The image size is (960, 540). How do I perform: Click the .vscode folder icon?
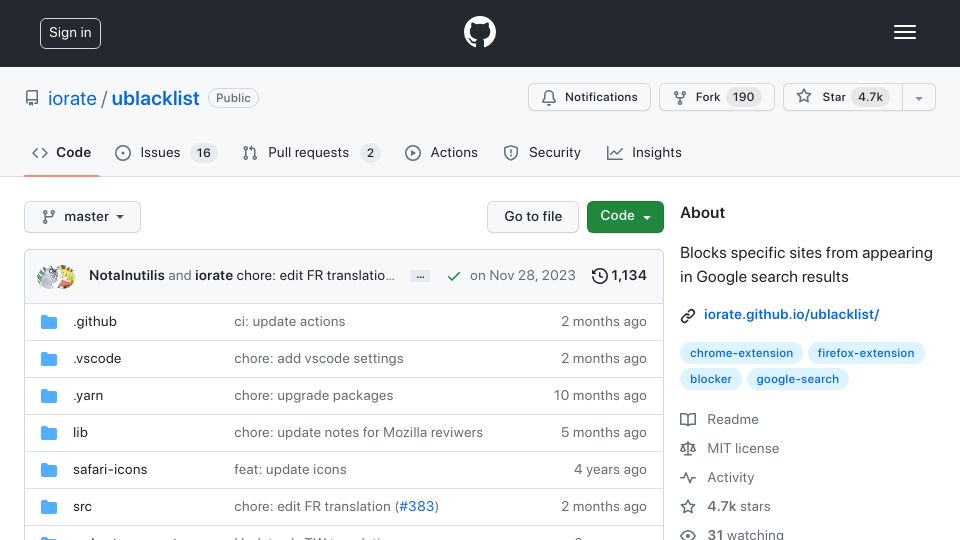[49, 359]
